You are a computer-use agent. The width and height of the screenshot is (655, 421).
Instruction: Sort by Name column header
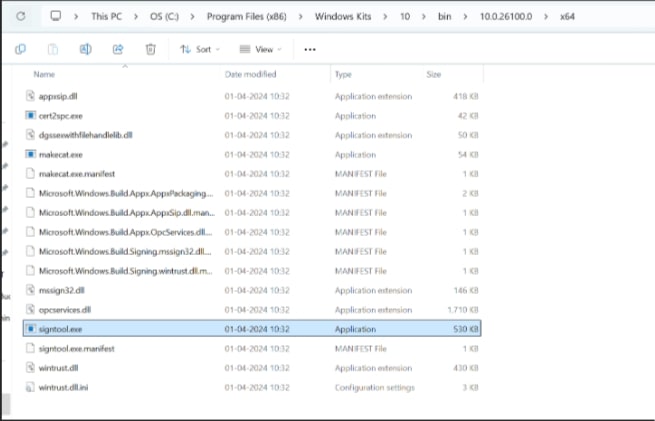pyautogui.click(x=44, y=74)
